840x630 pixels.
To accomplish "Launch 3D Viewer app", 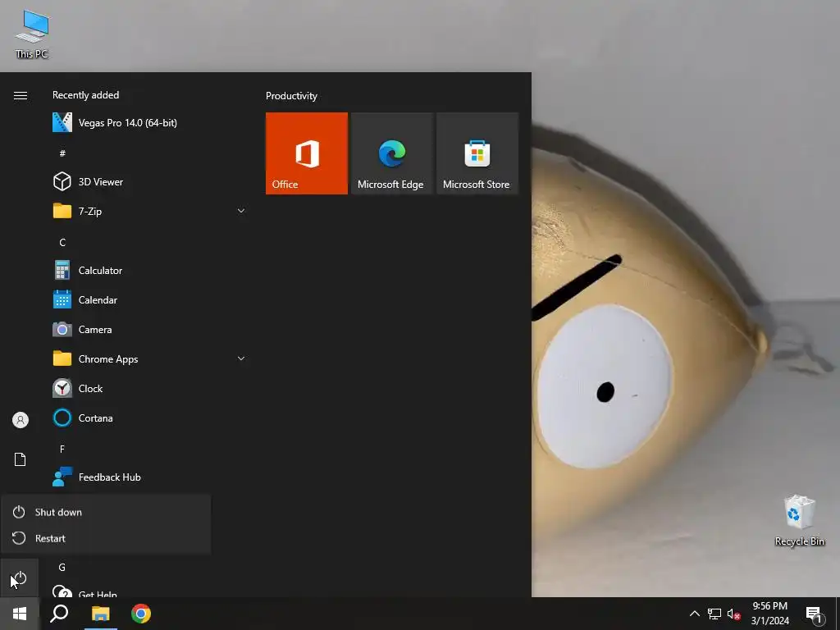I will point(149,181).
